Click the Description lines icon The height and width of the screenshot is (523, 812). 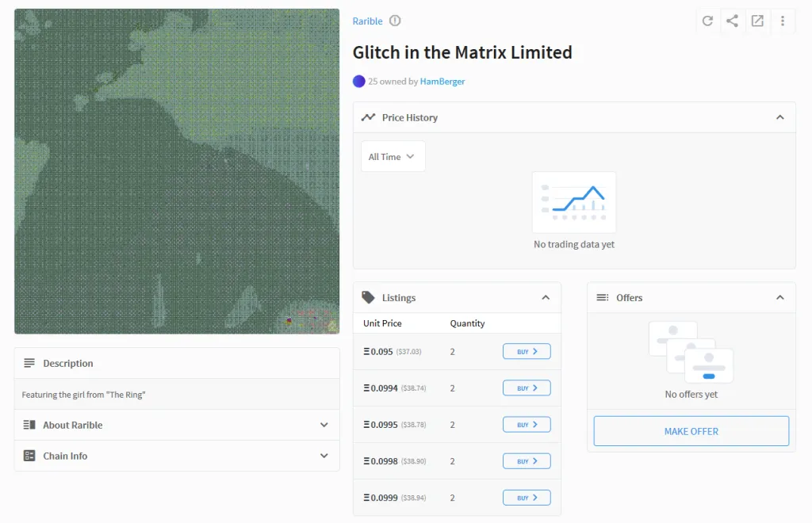pos(29,363)
